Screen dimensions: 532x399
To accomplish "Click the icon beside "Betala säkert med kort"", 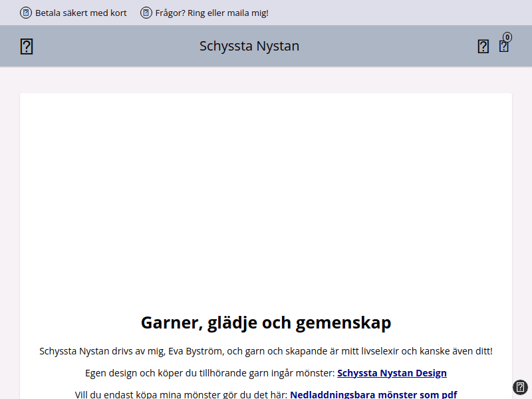I will pyautogui.click(x=26, y=13).
